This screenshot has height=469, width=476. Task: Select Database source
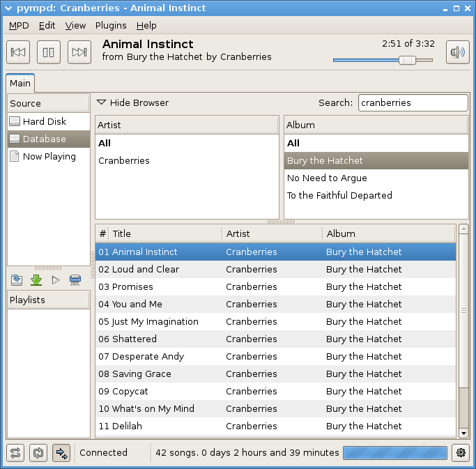click(49, 139)
